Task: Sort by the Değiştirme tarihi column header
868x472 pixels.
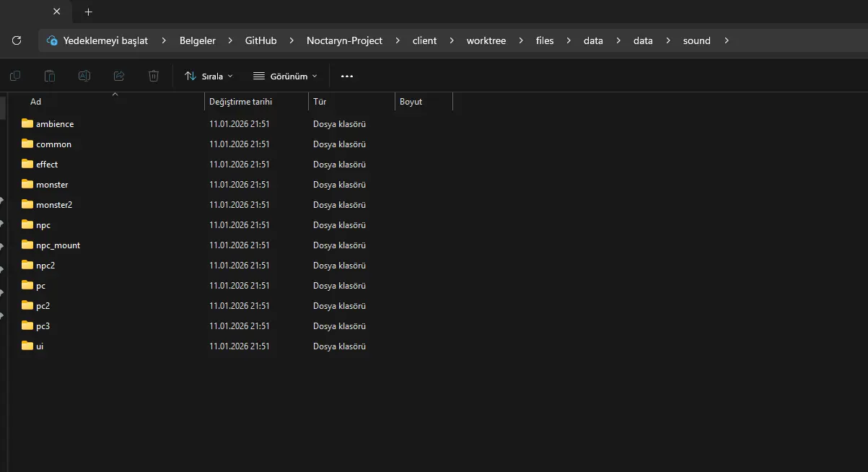Action: [240, 102]
